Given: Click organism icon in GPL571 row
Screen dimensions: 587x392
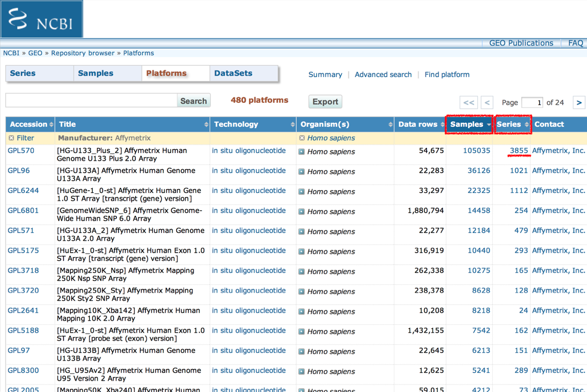Looking at the screenshot, I should pyautogui.click(x=302, y=231).
